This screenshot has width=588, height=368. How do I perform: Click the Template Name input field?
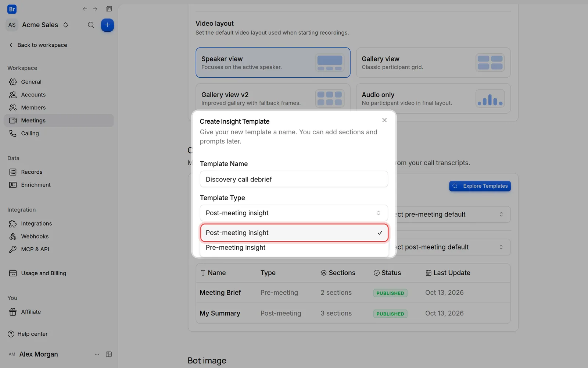pyautogui.click(x=294, y=179)
